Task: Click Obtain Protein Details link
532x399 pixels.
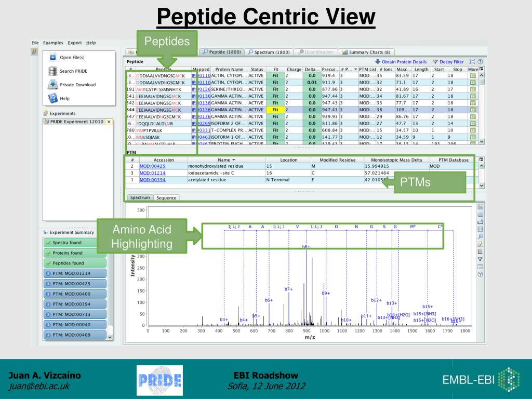Action: click(404, 62)
